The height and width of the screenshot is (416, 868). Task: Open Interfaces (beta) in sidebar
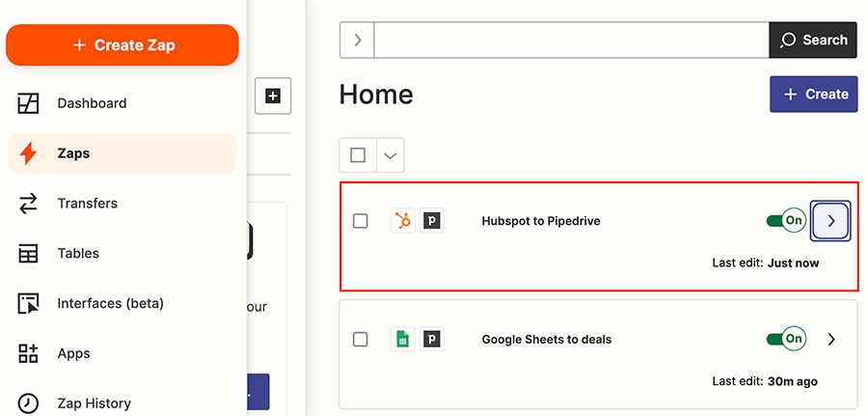pos(122,303)
